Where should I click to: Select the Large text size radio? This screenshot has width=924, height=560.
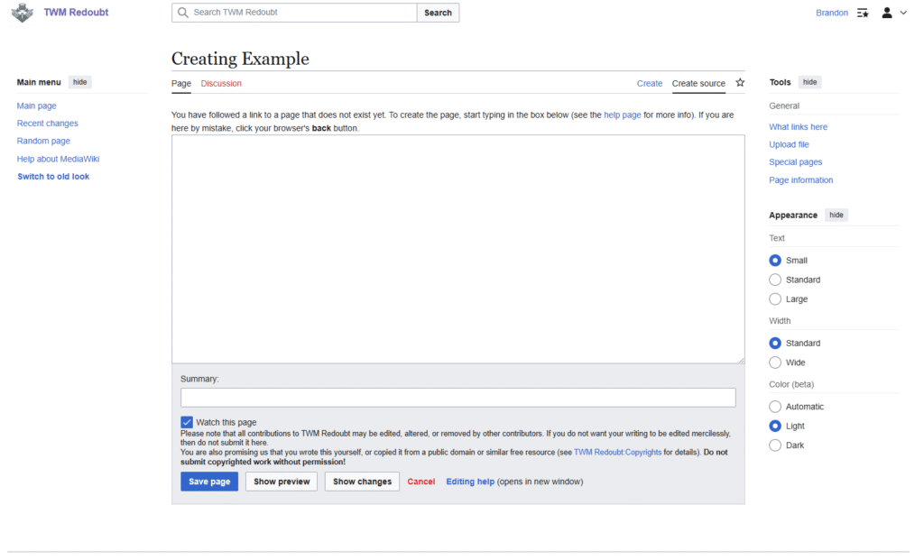click(775, 299)
